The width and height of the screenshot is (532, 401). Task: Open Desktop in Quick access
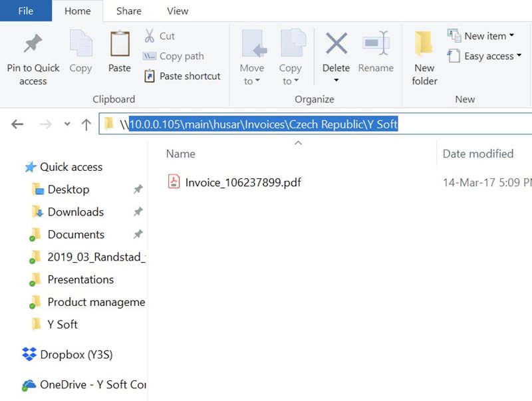click(x=68, y=190)
